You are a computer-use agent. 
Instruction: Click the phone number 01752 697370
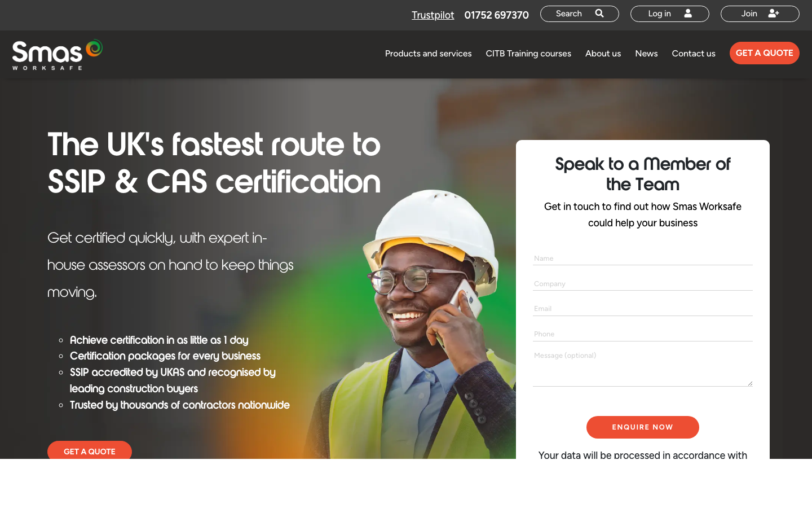pyautogui.click(x=496, y=15)
